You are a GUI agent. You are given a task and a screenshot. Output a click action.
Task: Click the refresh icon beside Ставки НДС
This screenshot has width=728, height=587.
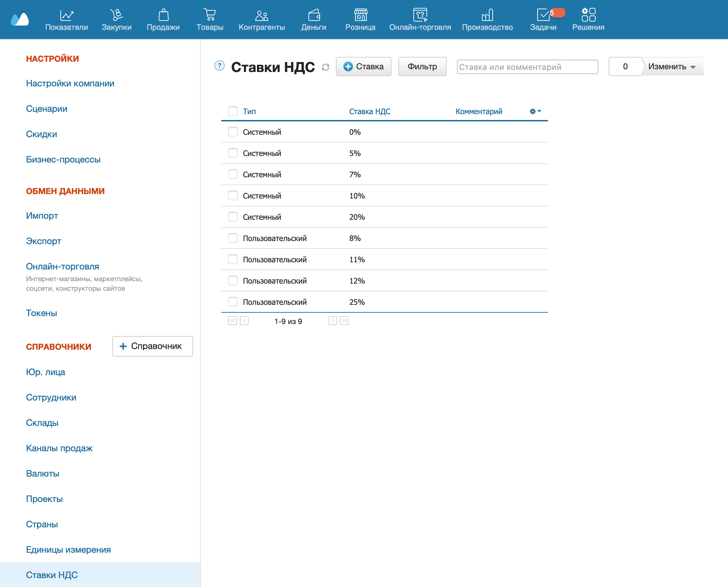pos(326,67)
